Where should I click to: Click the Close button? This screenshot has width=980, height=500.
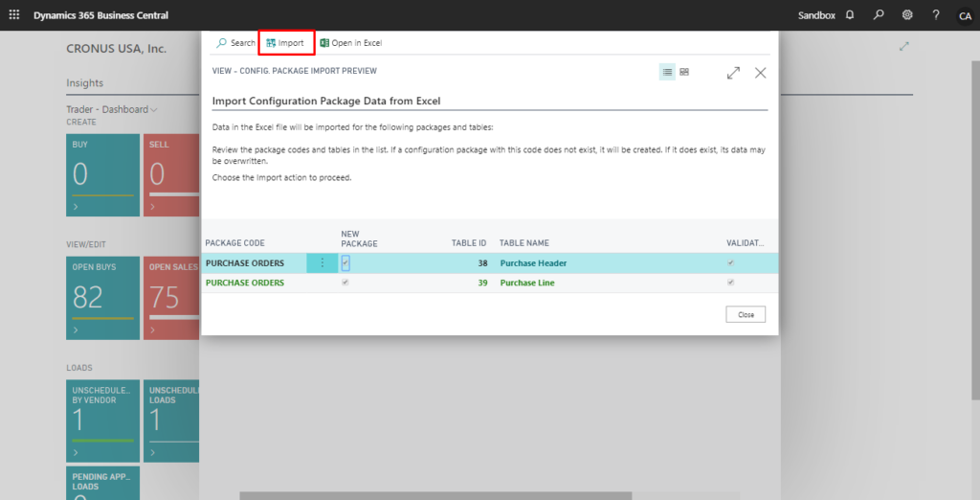[x=746, y=314]
